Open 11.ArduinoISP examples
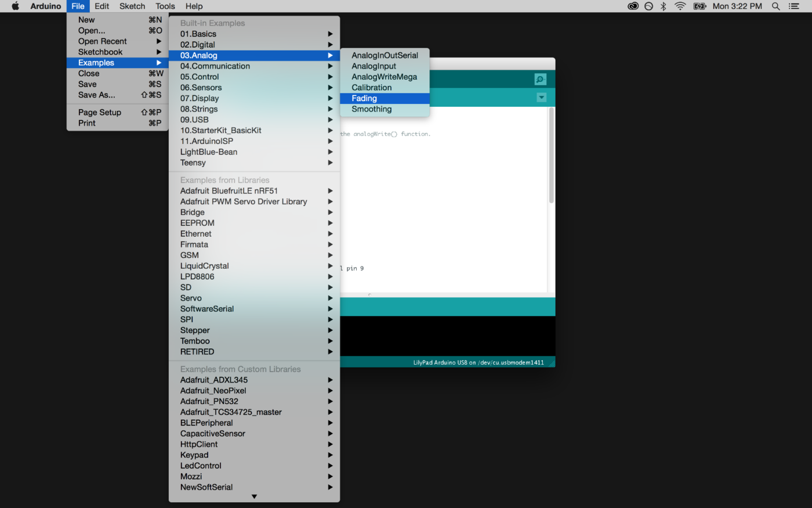 [254, 141]
